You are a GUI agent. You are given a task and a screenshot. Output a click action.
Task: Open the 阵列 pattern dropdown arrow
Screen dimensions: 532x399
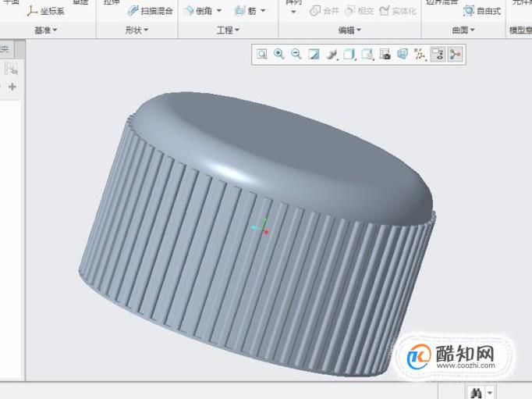[x=294, y=12]
